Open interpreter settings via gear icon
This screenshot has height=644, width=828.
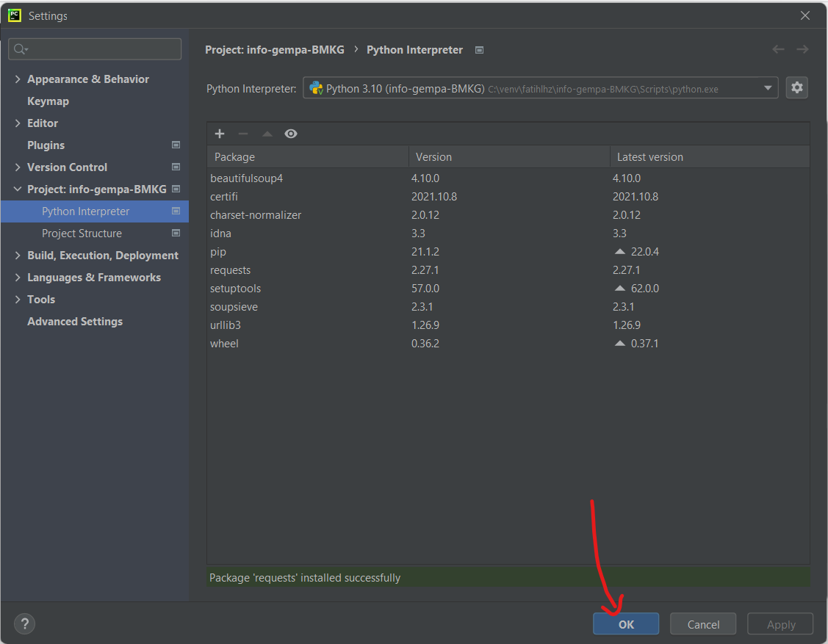[x=796, y=87]
